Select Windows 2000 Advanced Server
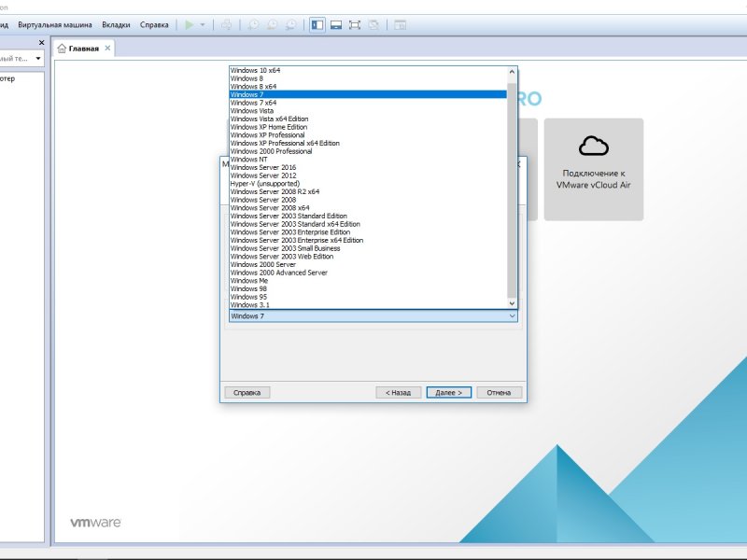The width and height of the screenshot is (747, 560). [368, 273]
